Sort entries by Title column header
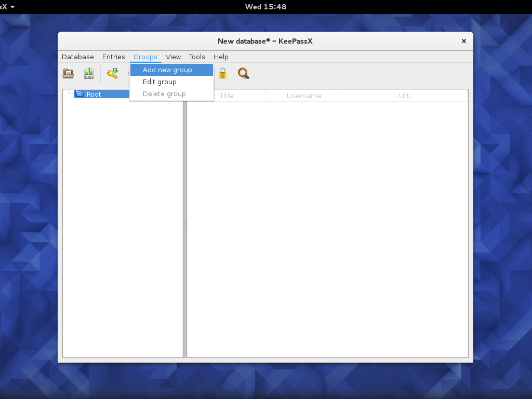The image size is (532, 399). [227, 96]
